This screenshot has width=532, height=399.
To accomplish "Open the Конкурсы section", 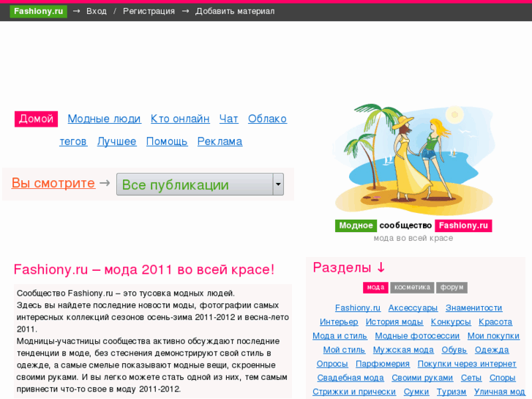I will [451, 321].
